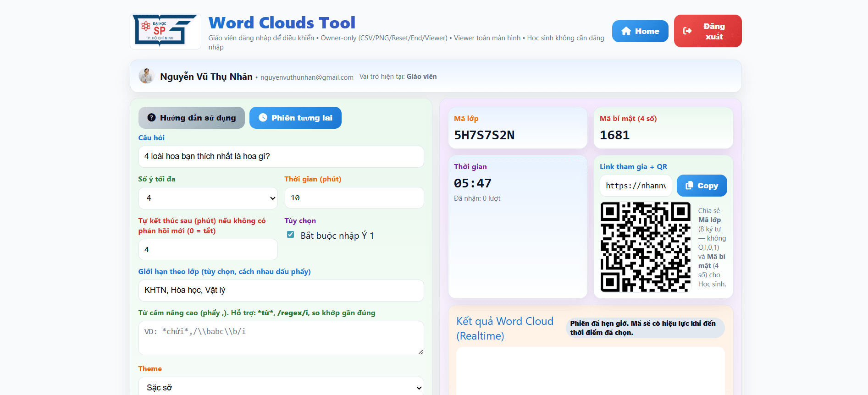Open the Số ý tối đa dropdown
868x395 pixels.
pyautogui.click(x=208, y=198)
